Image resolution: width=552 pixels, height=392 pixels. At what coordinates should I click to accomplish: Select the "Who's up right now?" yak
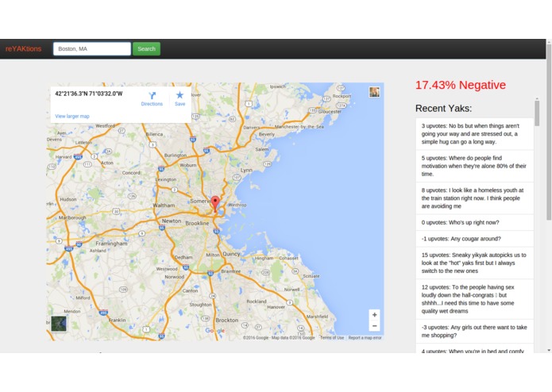[x=474, y=222]
